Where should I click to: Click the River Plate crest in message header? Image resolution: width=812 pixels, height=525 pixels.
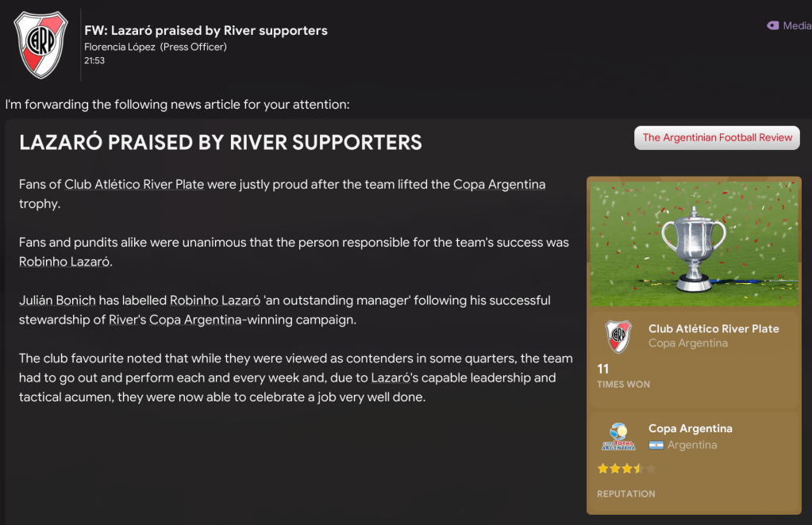pyautogui.click(x=41, y=44)
